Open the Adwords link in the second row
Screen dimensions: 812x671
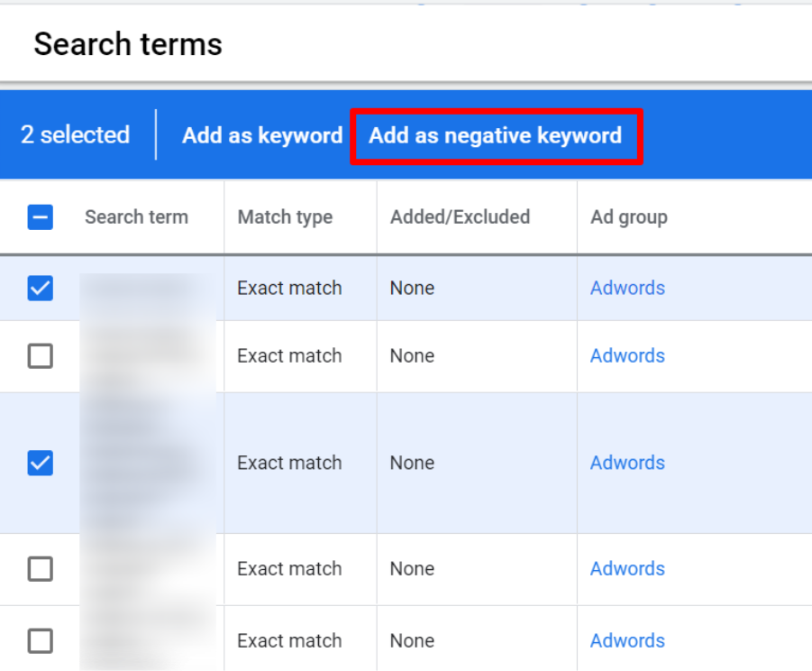627,356
